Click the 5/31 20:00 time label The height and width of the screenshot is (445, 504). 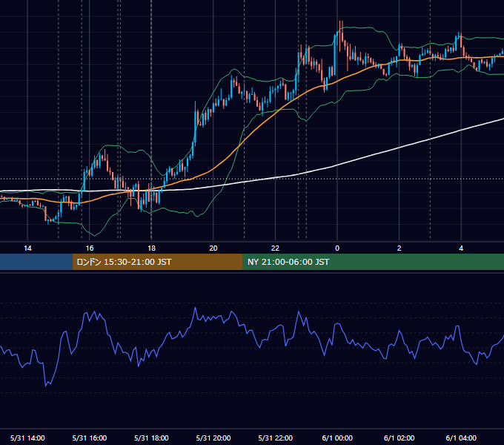pyautogui.click(x=213, y=438)
